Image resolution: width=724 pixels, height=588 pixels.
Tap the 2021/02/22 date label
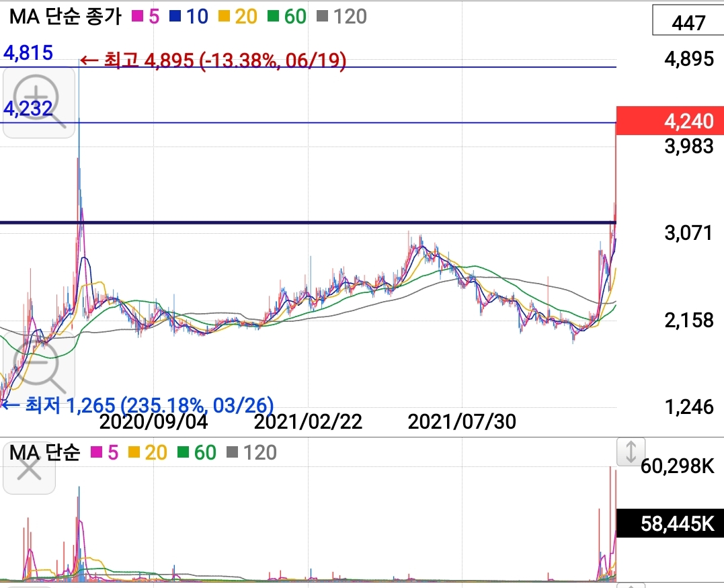pyautogui.click(x=308, y=421)
